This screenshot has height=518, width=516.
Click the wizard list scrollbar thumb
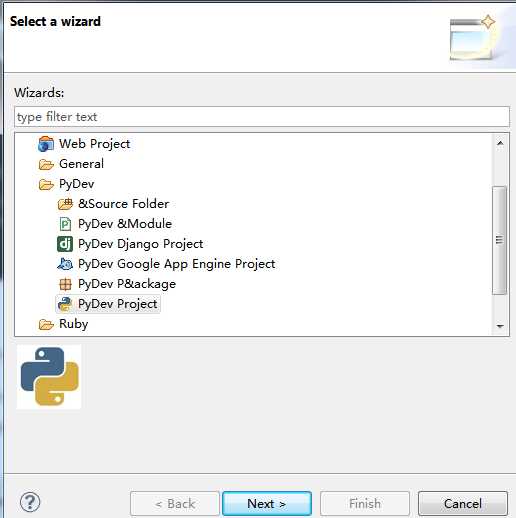tap(499, 240)
